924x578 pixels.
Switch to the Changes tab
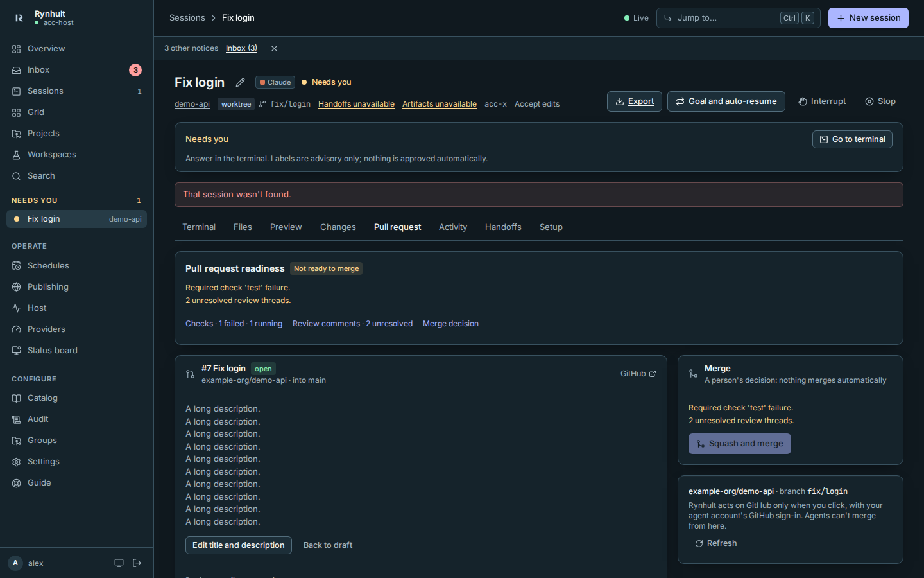pos(338,227)
